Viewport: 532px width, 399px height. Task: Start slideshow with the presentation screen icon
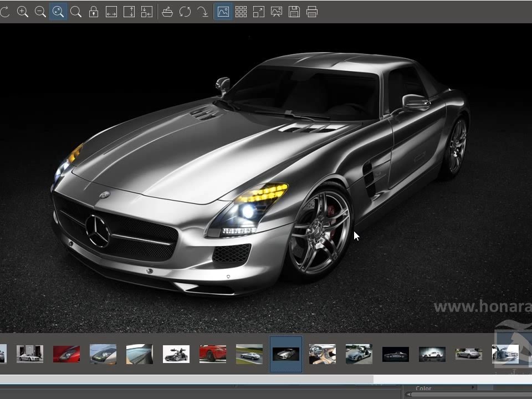[x=277, y=12]
